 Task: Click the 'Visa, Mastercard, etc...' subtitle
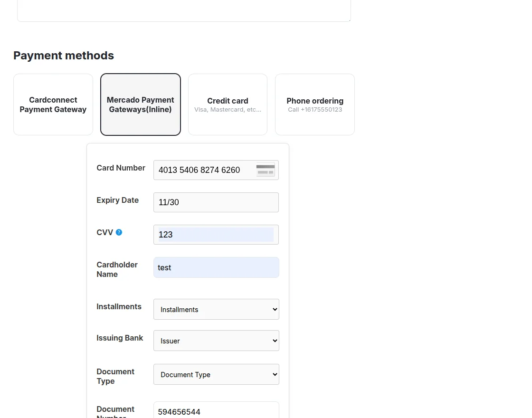click(x=228, y=110)
